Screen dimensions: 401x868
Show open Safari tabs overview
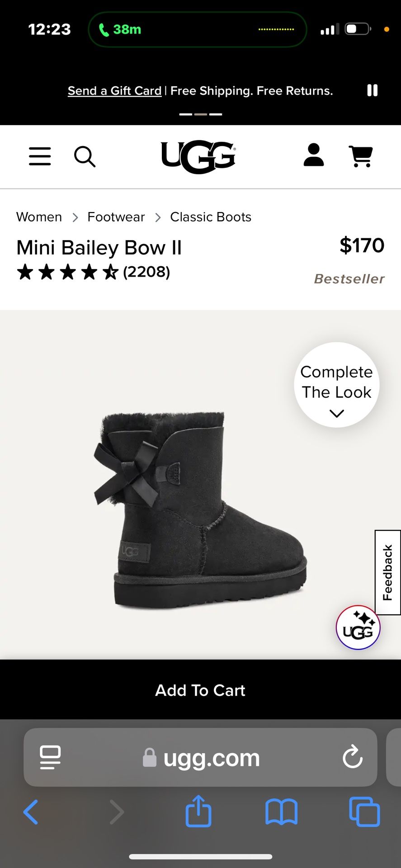pos(364,812)
